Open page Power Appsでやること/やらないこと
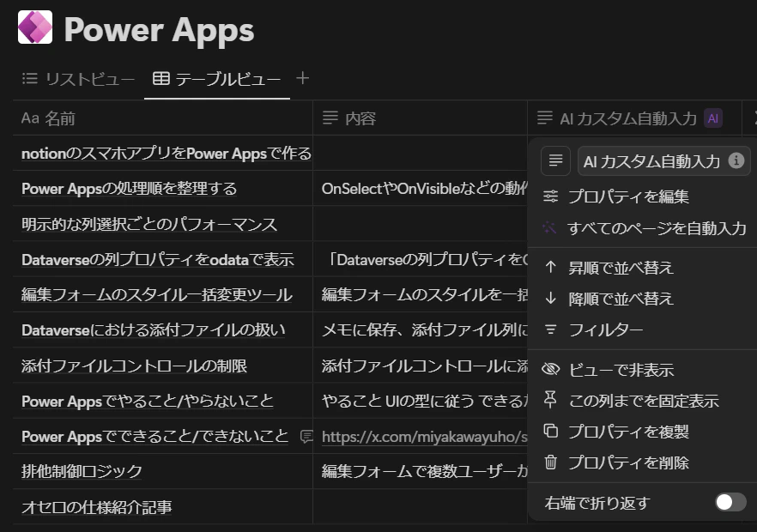The image size is (757, 532). [148, 402]
